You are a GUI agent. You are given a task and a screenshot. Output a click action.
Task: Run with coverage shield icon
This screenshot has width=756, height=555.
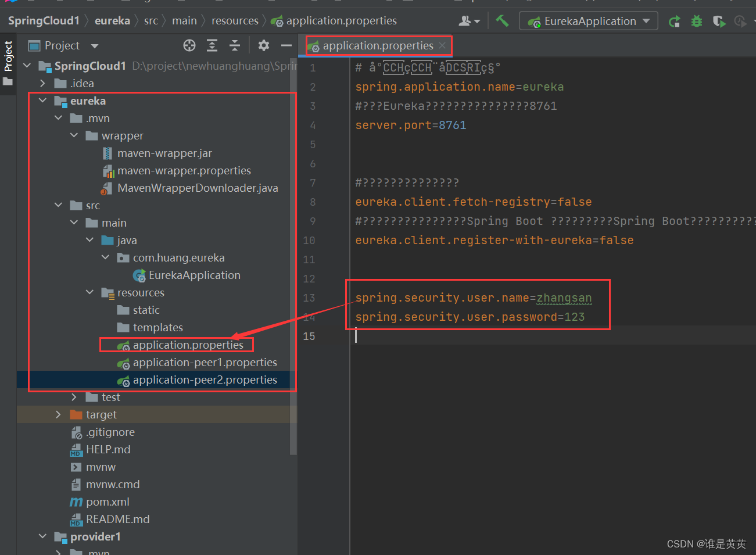point(719,22)
